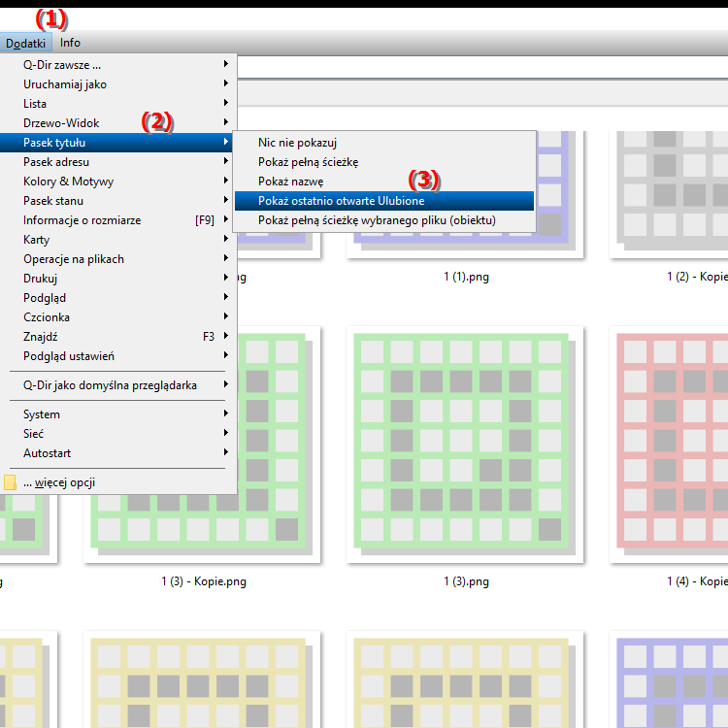This screenshot has width=728, height=728.
Task: Open the Drzewo-Widok submenu
Action: [118, 123]
